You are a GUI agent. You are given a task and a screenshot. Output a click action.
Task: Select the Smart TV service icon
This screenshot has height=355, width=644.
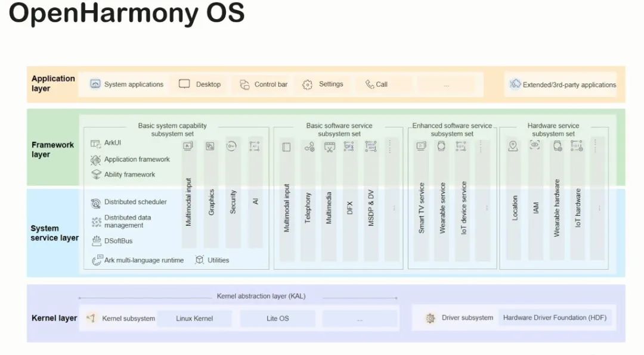[x=422, y=146]
